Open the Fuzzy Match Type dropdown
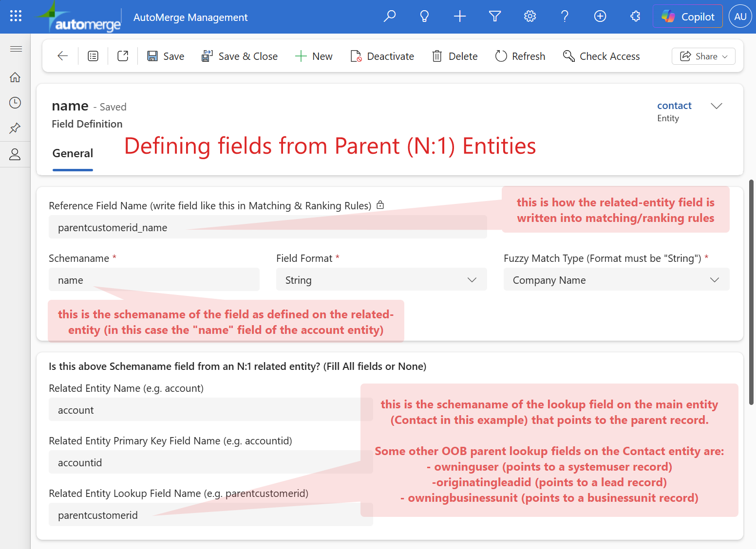Screen dimensions: 756x549 617,280
